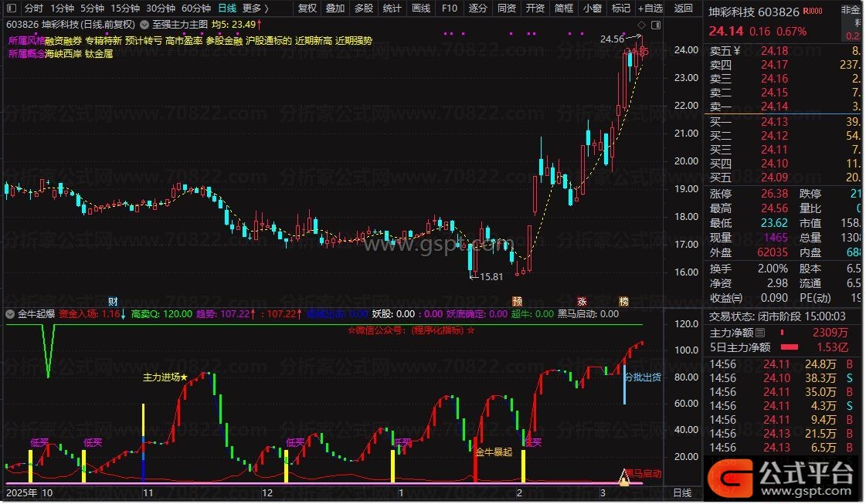Click the 涨 event marker below chart
Image resolution: width=866 pixels, height=504 pixels.
point(581,301)
